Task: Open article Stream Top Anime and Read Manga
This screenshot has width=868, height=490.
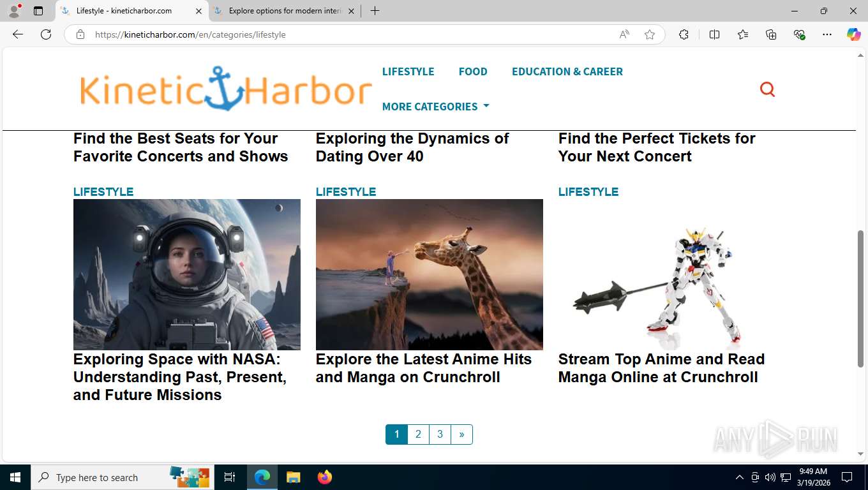Action: point(661,368)
